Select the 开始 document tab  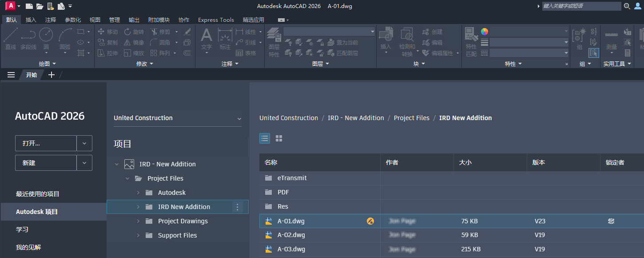pyautogui.click(x=32, y=75)
